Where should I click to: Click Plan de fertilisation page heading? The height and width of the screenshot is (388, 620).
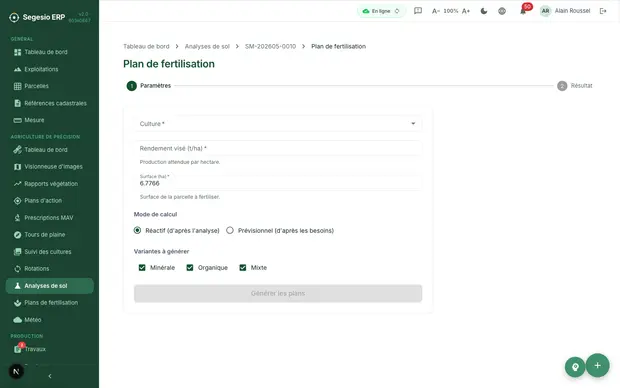point(169,64)
